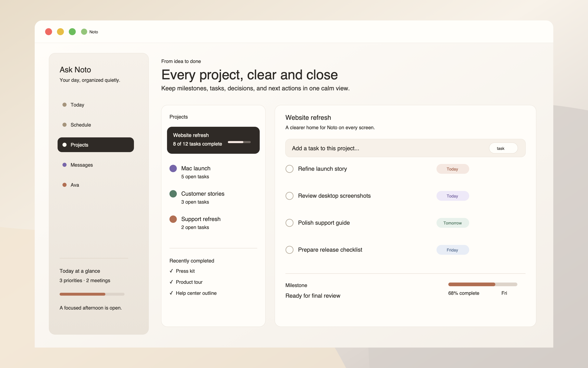
Task: Click the Today tag on Review desktop screenshots
Action: [452, 196]
